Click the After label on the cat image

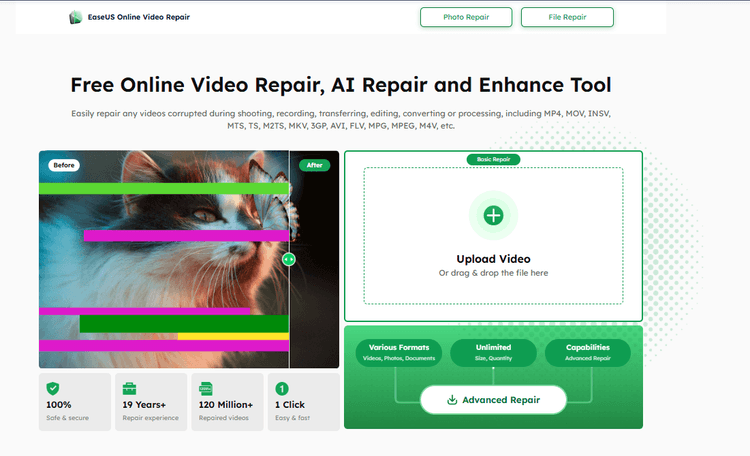click(314, 165)
